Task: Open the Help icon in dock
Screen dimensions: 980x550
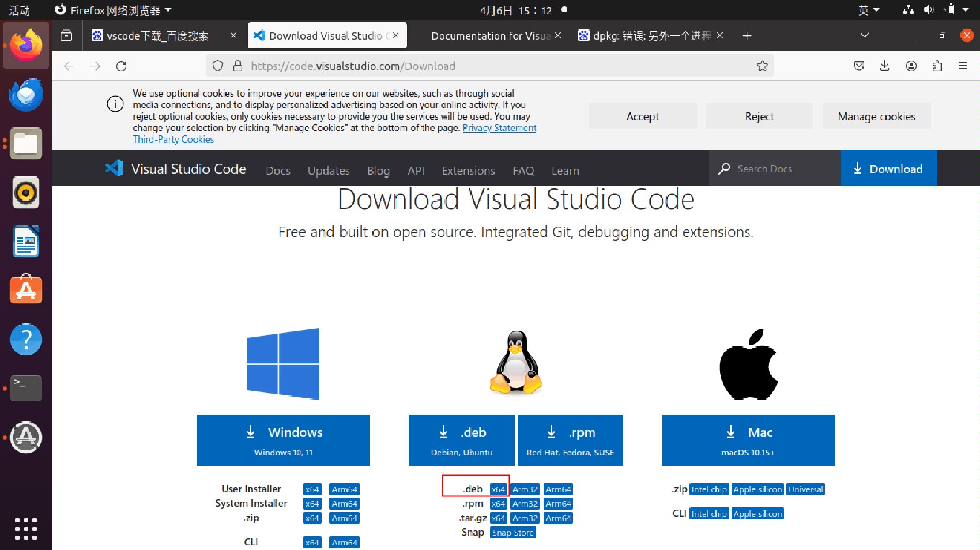Action: [26, 340]
